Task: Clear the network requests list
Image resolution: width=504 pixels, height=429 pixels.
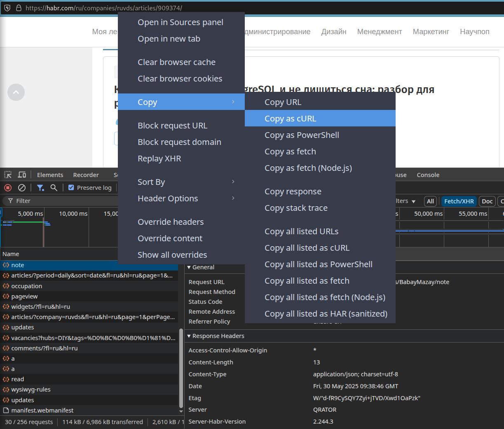Action: point(22,188)
